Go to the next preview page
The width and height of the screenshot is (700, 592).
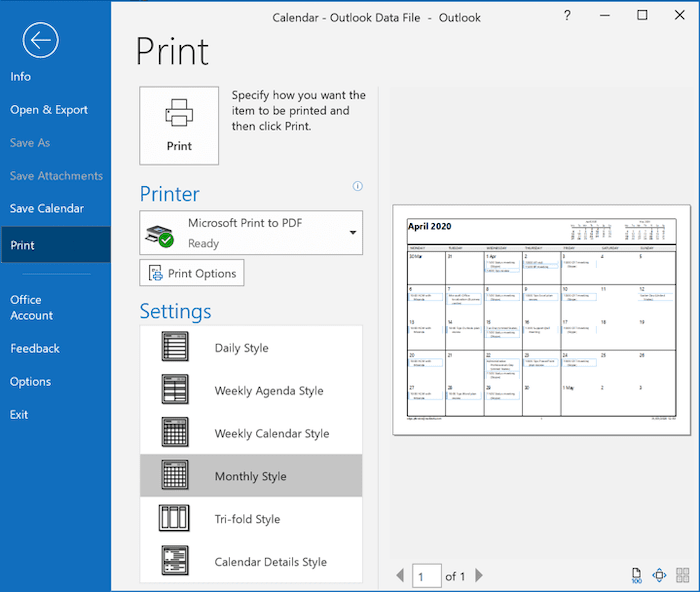pos(479,575)
